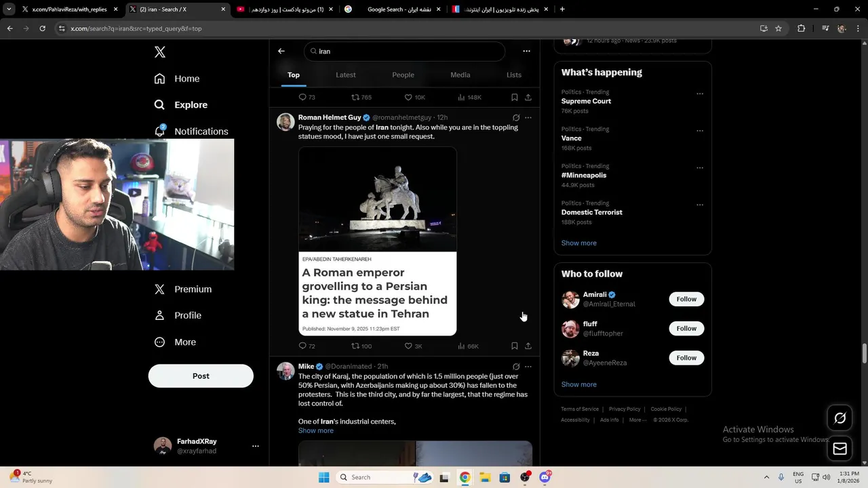Switch to the Latest tab

[346, 75]
